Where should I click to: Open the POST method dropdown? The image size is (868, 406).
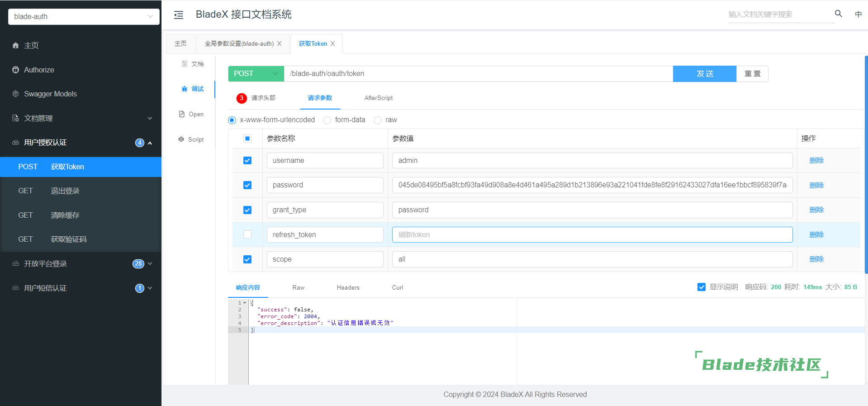click(x=256, y=74)
